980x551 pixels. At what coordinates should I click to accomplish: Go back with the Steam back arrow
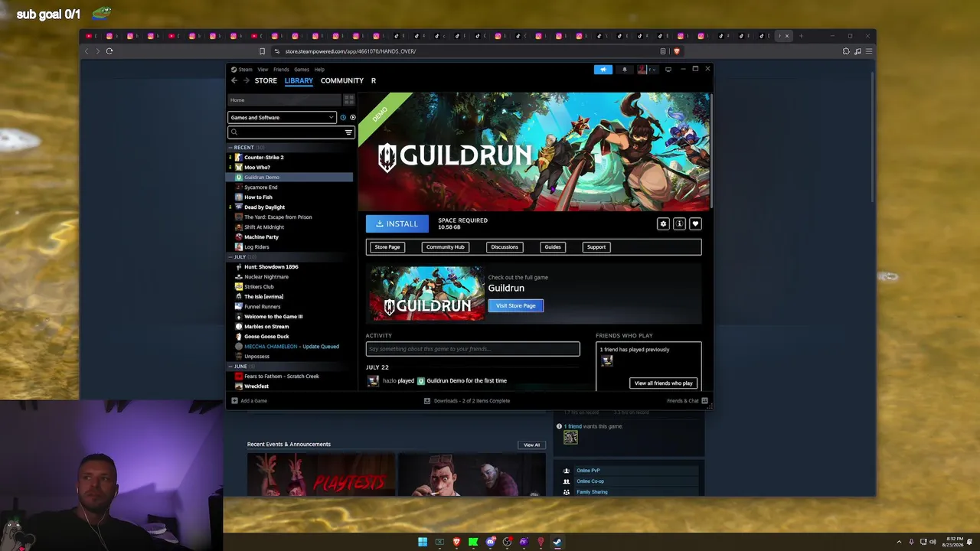point(234,80)
